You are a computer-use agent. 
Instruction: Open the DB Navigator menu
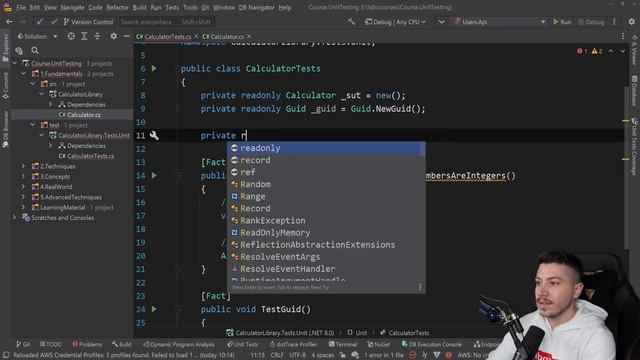256,7
